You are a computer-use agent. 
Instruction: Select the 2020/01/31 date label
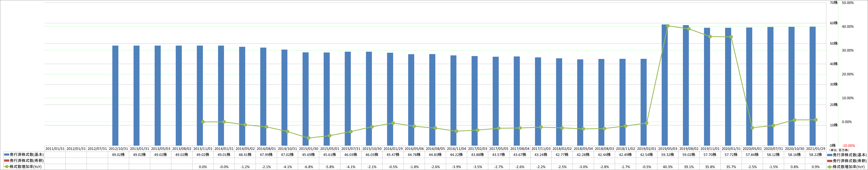click(731, 149)
